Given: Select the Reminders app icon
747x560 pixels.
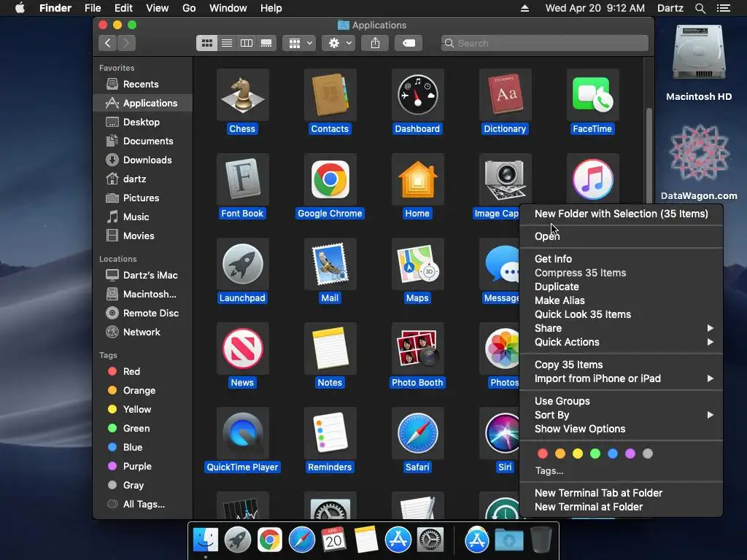Looking at the screenshot, I should (330, 433).
